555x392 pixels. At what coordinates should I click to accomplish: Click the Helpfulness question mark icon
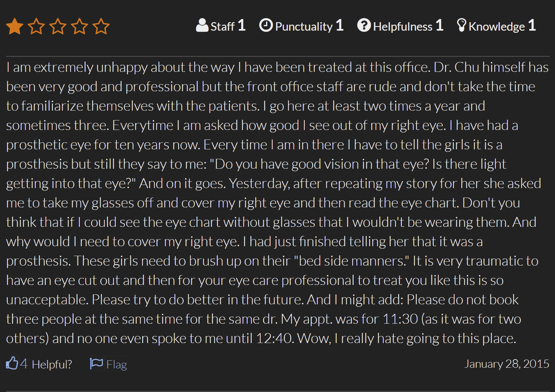pyautogui.click(x=364, y=25)
